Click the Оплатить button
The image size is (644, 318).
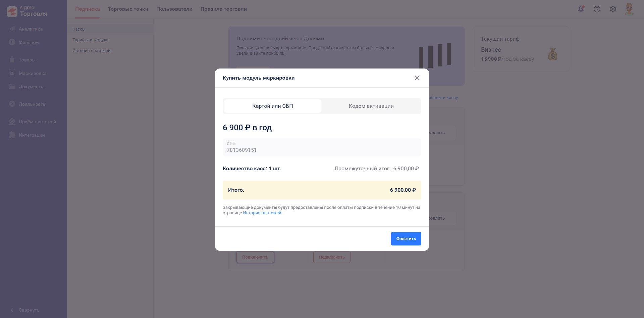point(406,239)
